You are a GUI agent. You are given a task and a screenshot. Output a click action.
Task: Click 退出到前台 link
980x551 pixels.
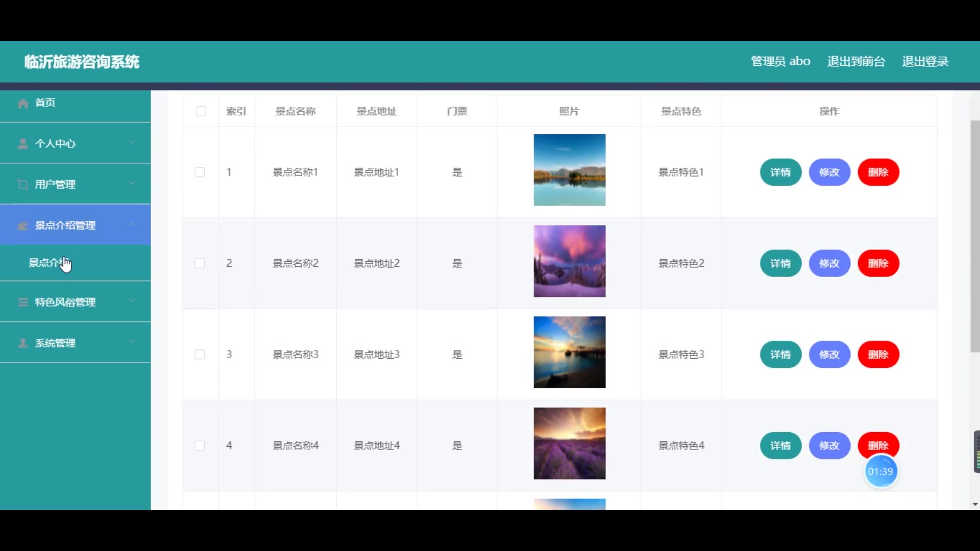[x=856, y=61]
